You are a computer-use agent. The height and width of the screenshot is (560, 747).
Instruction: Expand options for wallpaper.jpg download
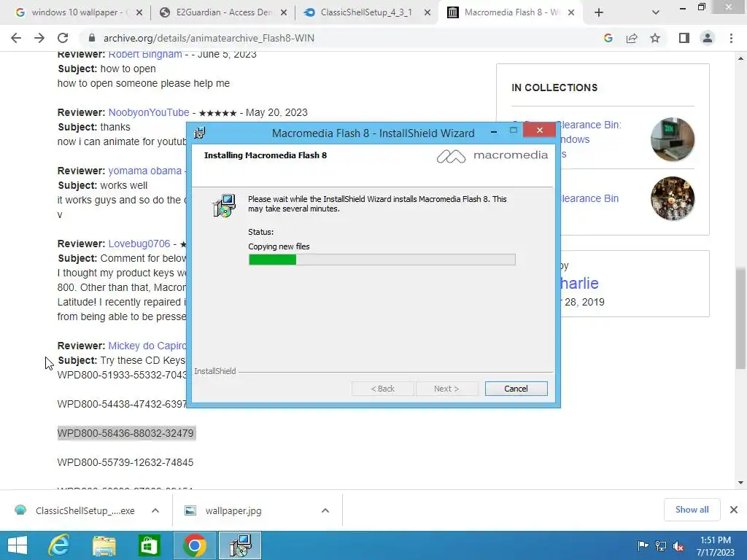(325, 510)
